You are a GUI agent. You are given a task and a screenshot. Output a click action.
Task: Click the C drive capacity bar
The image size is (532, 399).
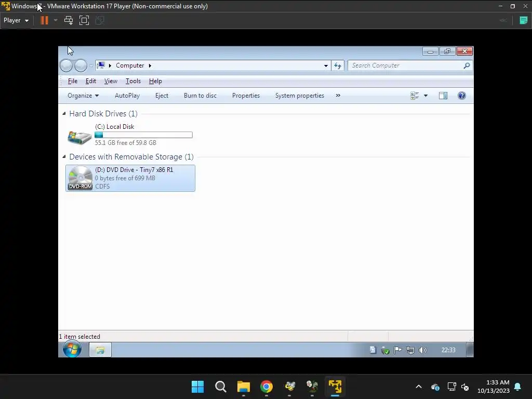point(143,135)
